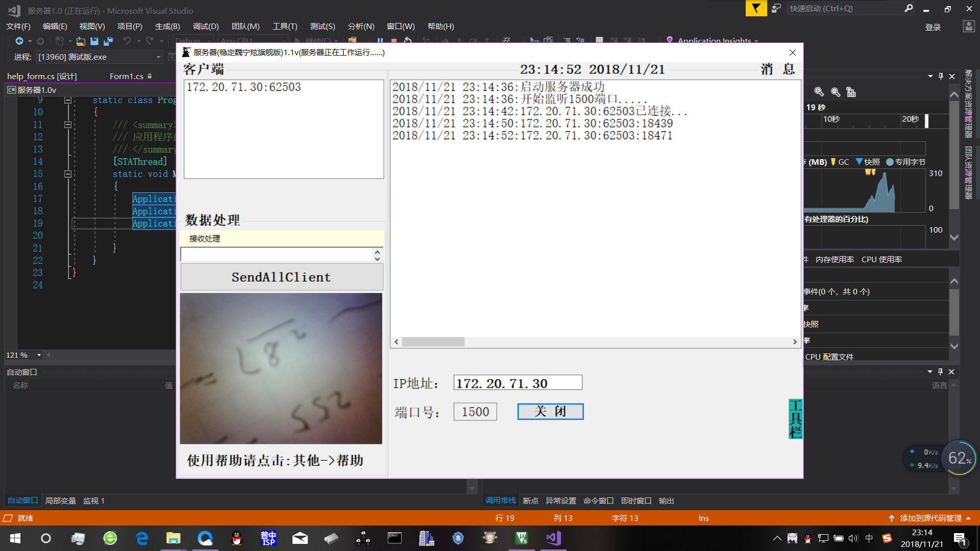Open the 调试(D) menu
Viewport: 980px width, 551px height.
point(205,26)
